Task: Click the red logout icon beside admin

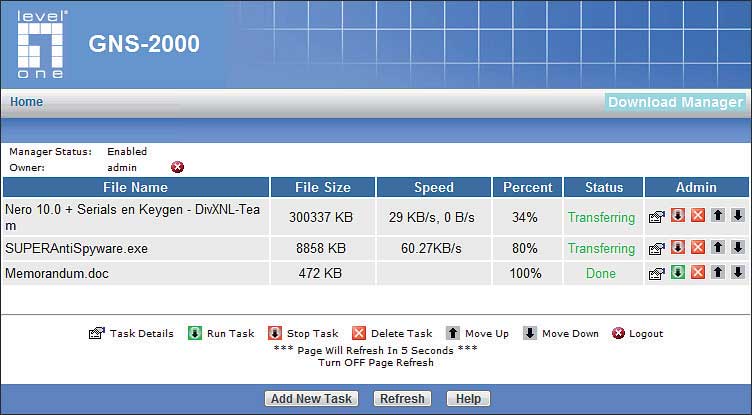Action: (177, 167)
